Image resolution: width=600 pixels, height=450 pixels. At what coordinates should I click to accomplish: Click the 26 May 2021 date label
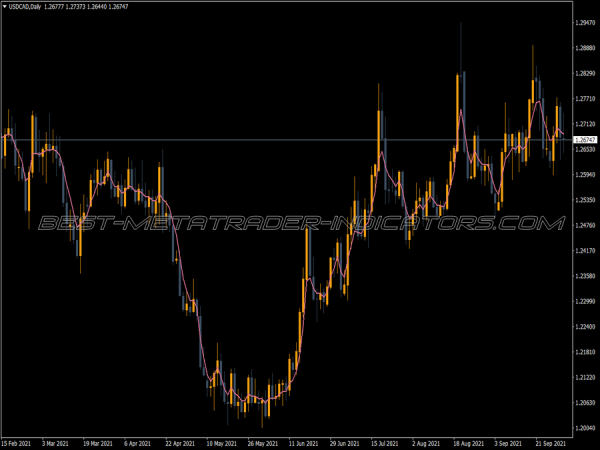point(262,443)
